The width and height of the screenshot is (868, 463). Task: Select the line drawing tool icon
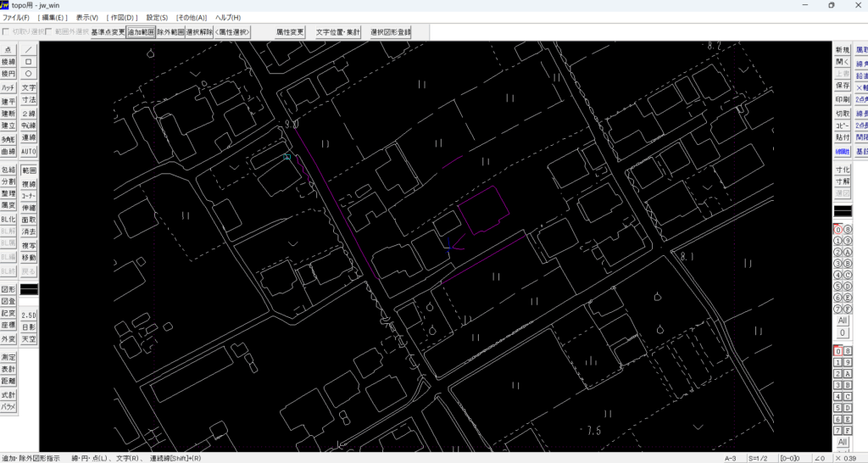pyautogui.click(x=29, y=49)
